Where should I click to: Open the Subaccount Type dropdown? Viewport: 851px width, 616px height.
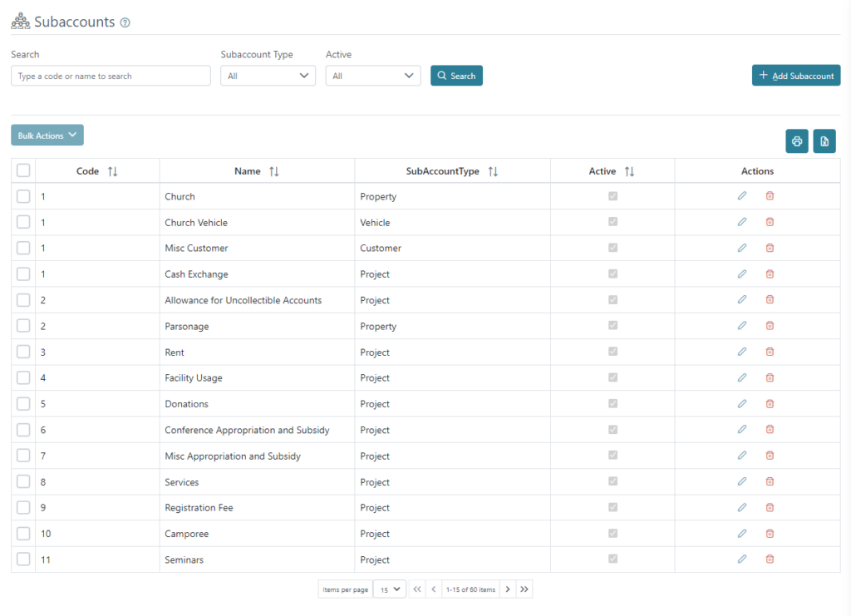[x=268, y=75]
